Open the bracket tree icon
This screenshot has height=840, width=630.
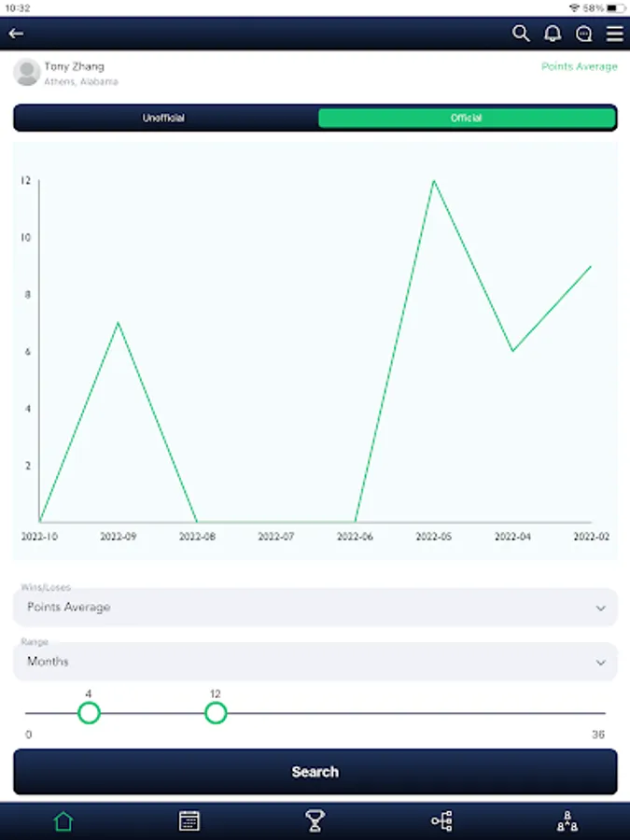click(441, 821)
